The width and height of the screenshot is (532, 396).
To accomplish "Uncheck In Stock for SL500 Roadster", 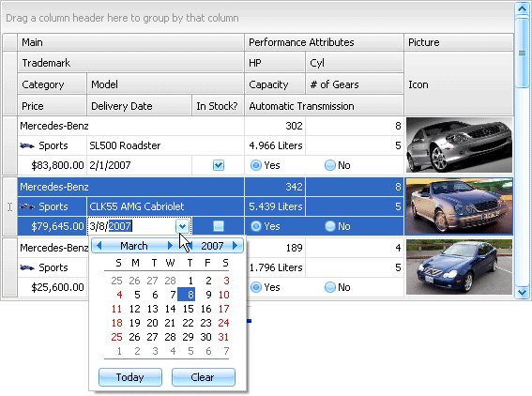I will point(219,165).
